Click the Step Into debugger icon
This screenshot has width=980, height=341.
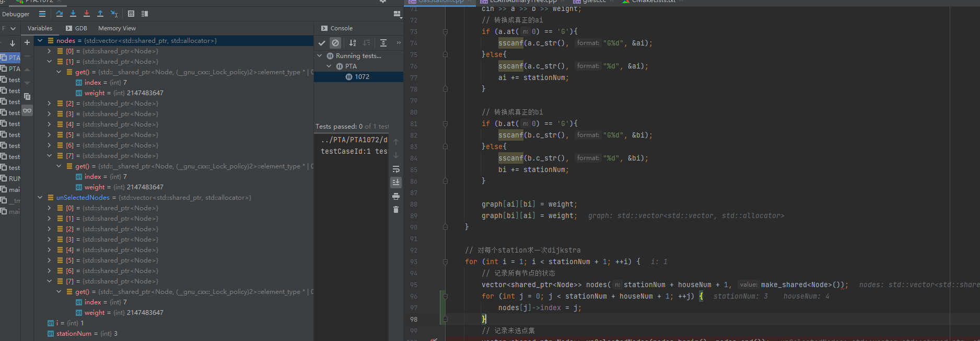(x=73, y=14)
